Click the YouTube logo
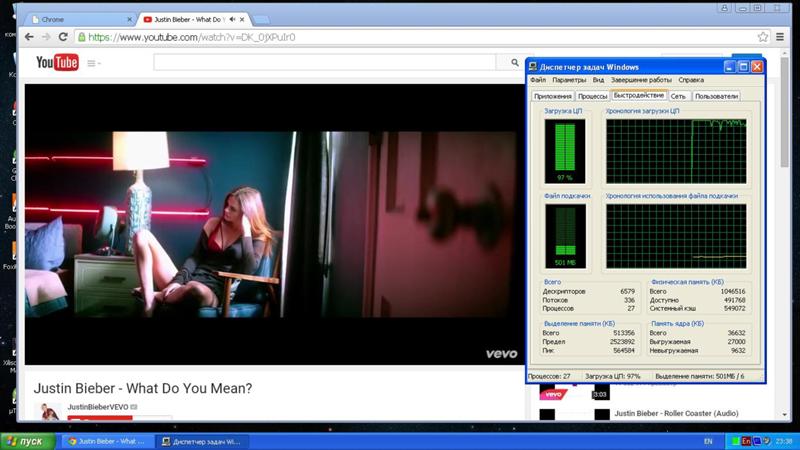 tap(57, 63)
